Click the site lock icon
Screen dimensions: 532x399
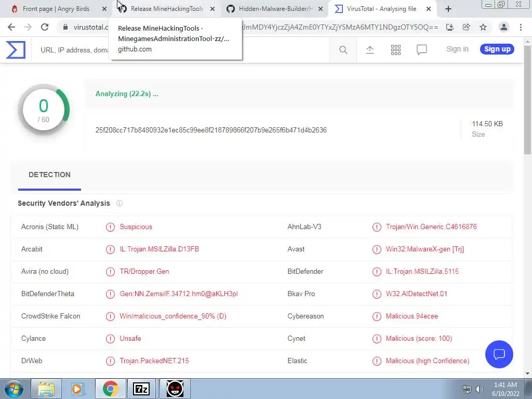(65, 27)
